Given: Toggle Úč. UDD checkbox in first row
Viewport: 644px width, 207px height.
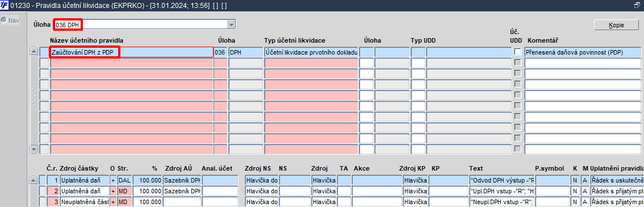Looking at the screenshot, I should pos(517,52).
